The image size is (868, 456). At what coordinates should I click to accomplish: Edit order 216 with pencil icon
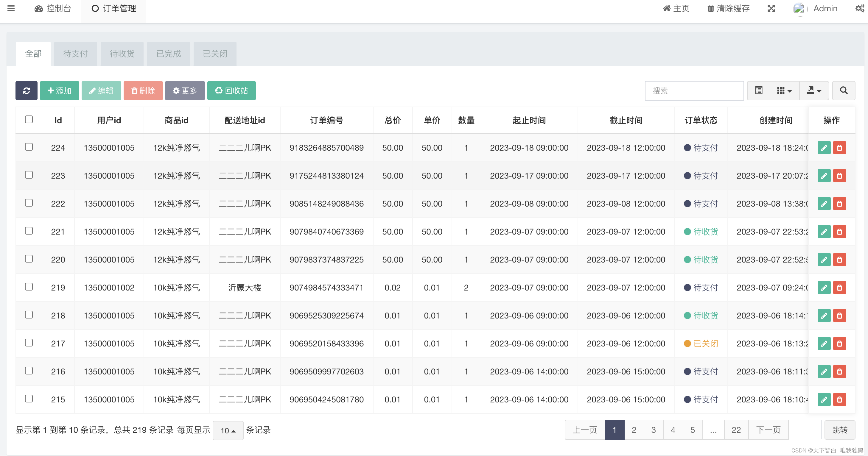(x=824, y=371)
